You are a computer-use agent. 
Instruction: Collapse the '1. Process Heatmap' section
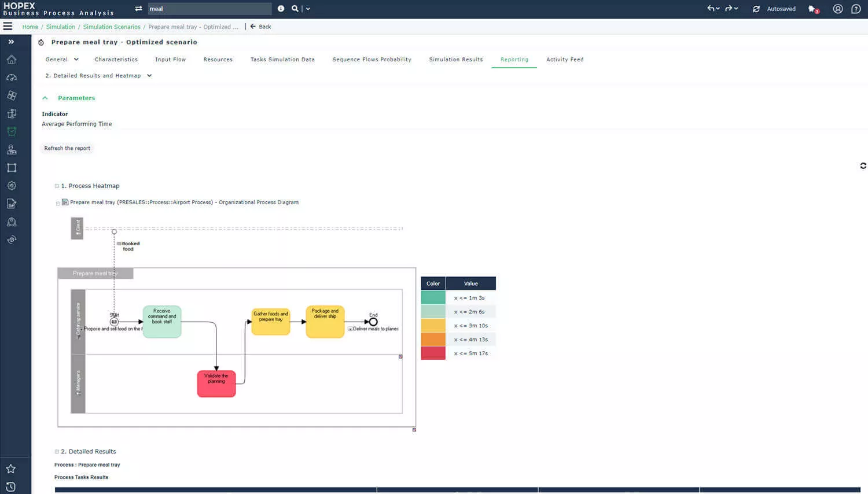(57, 186)
